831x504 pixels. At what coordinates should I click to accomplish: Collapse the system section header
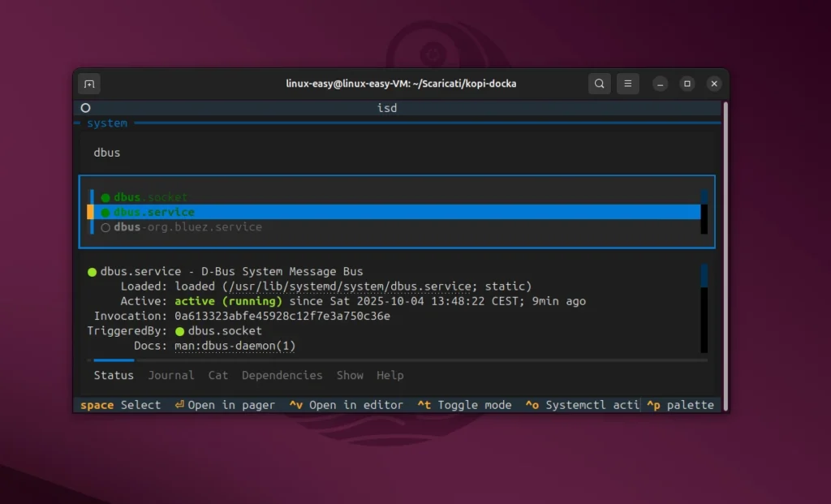click(106, 123)
